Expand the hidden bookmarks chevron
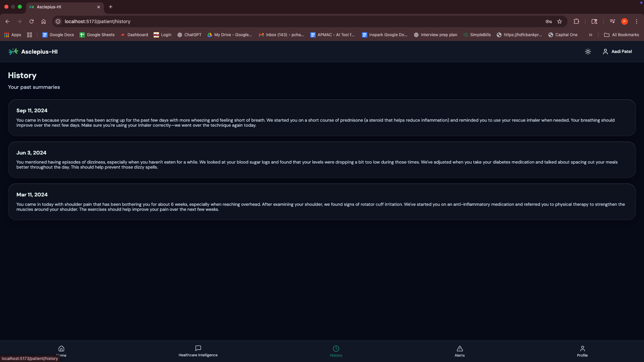Viewport: 644px width, 362px height. pyautogui.click(x=590, y=35)
